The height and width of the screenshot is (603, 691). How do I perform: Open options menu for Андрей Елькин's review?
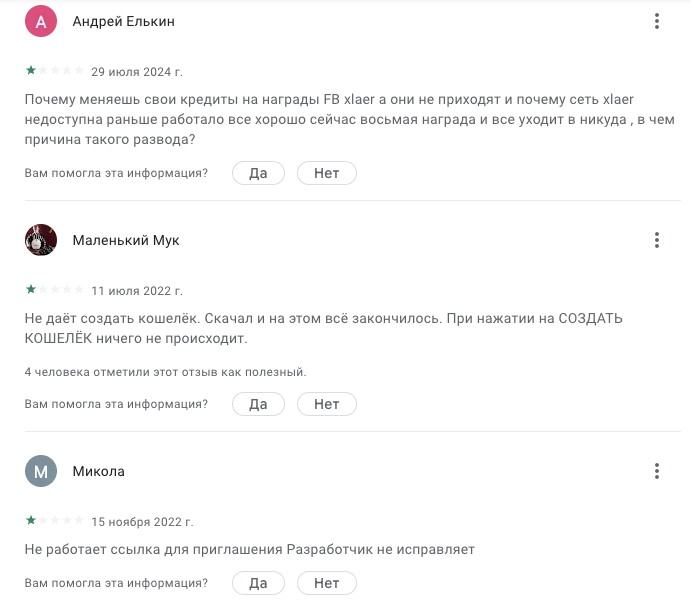click(657, 21)
